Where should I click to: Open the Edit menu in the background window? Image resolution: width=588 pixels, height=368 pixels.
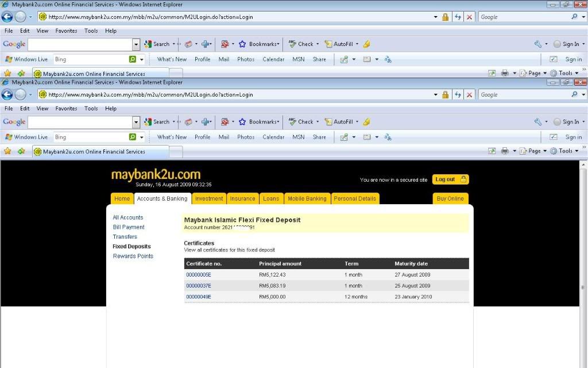pyautogui.click(x=25, y=31)
